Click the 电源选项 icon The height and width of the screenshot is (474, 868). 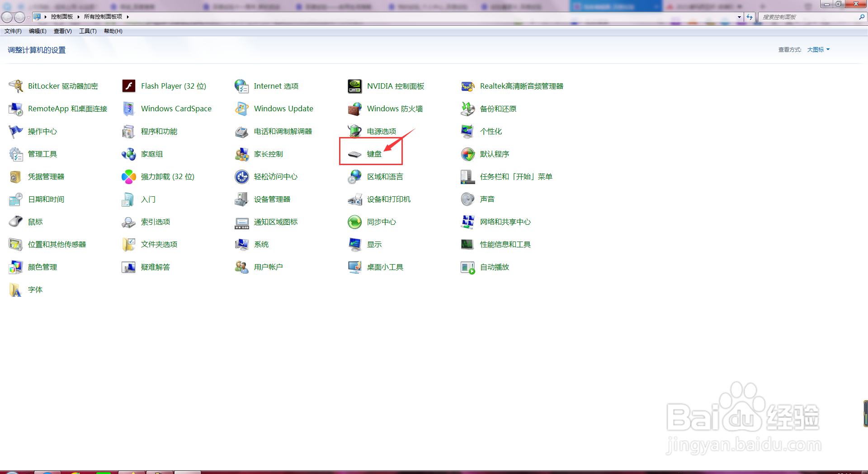355,131
